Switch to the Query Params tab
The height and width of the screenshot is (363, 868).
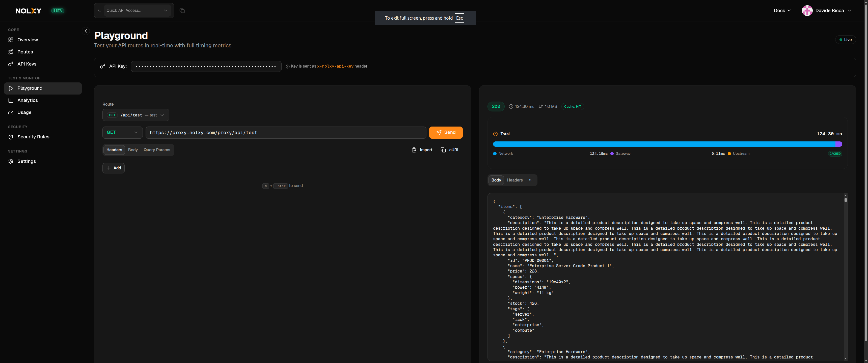click(x=157, y=149)
